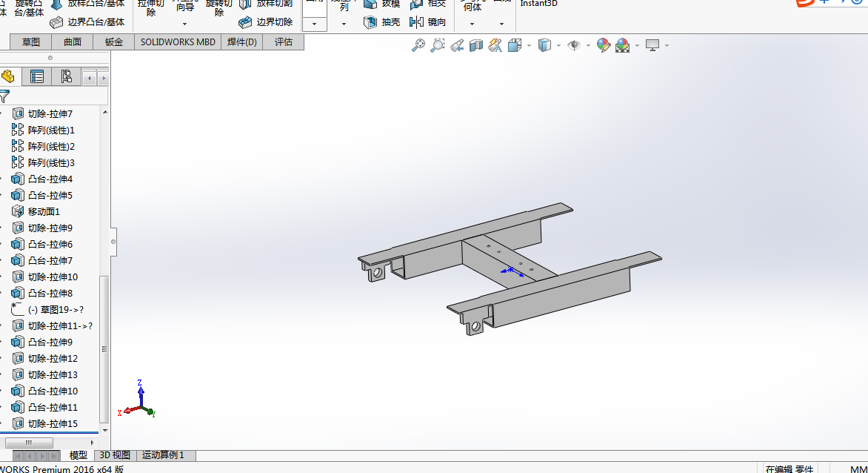Click the sketch icon of (-) 草图19->?
This screenshot has width=868, height=473.
pyautogui.click(x=18, y=310)
